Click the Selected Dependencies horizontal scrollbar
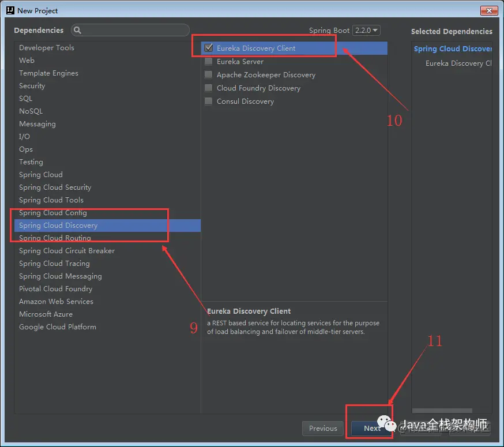This screenshot has height=447, width=504. 442,411
